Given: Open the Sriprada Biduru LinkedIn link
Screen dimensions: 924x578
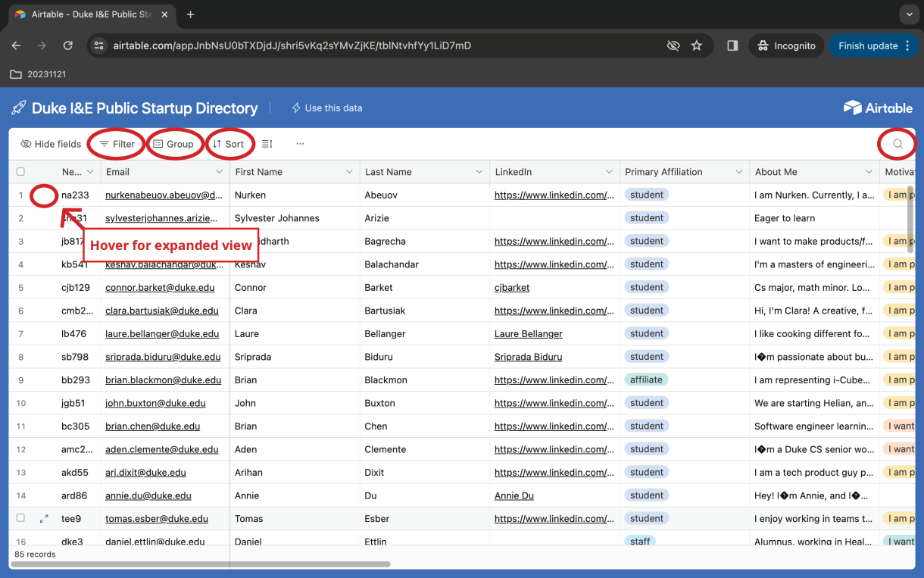Looking at the screenshot, I should [x=529, y=357].
